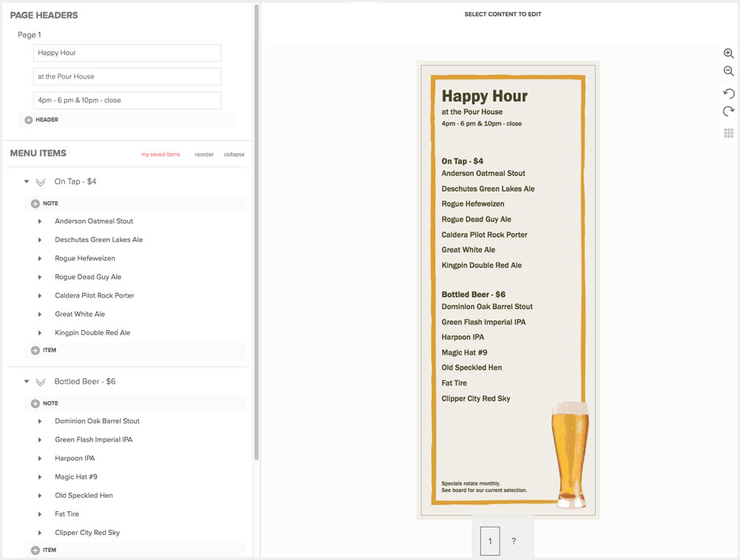Viewport: 740px width, 560px height.
Task: Select Clipper City Red Sky in preview
Action: (476, 399)
